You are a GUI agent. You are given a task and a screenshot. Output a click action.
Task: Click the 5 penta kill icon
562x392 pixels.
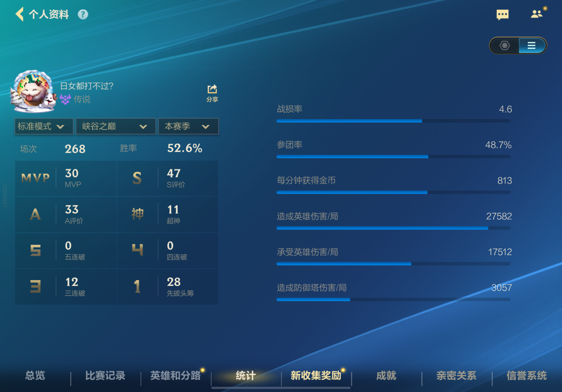(35, 250)
